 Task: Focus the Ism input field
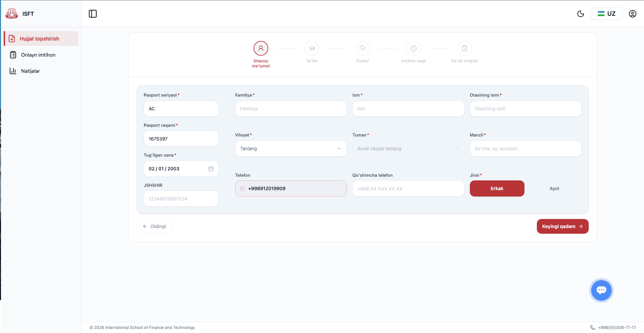[x=408, y=109]
